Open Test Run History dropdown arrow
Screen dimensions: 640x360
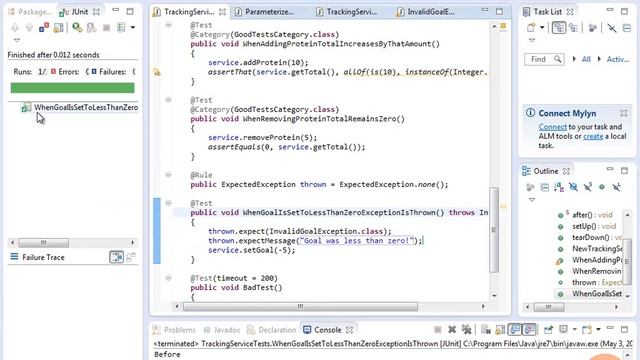(x=133, y=28)
